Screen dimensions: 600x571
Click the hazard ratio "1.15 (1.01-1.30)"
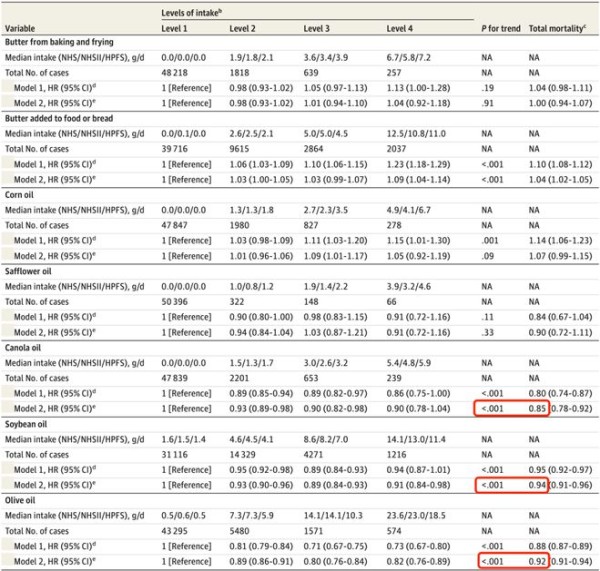click(x=418, y=241)
